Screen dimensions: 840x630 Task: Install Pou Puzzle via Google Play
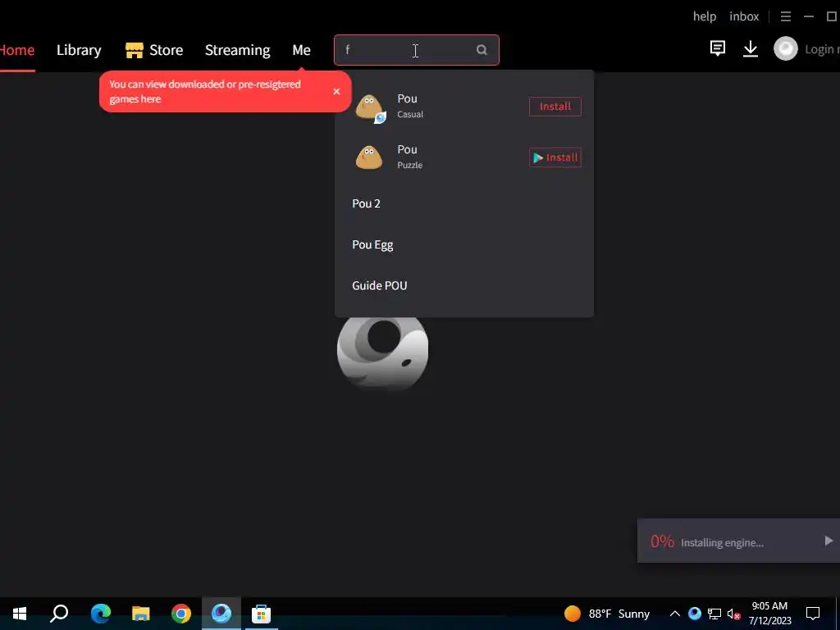point(555,157)
